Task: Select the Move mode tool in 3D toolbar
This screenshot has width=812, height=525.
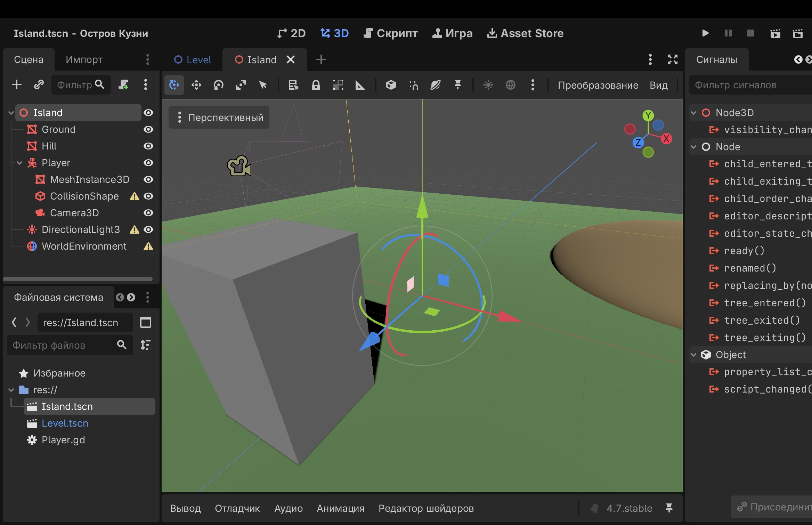Action: [196, 85]
